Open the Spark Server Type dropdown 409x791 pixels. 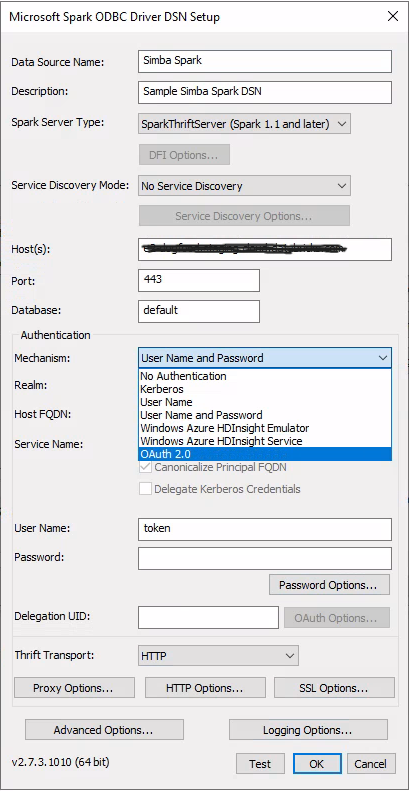tap(244, 124)
